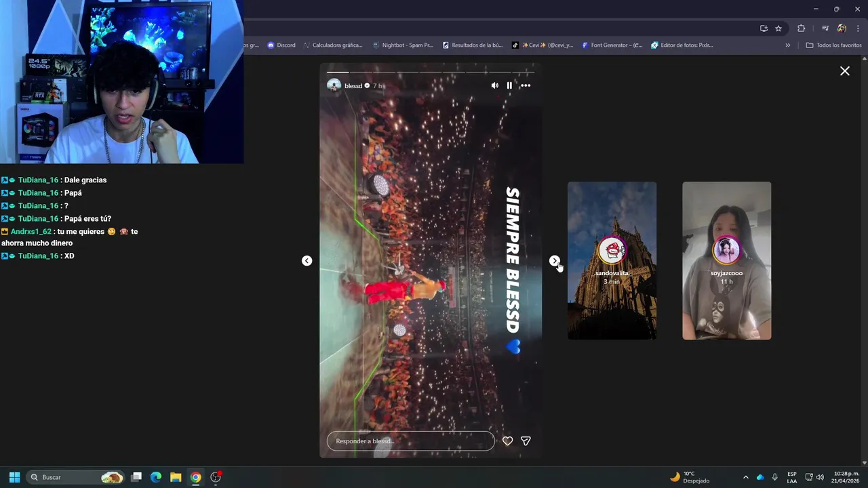Close the story viewer with the X
The height and width of the screenshot is (488, 868).
845,71
